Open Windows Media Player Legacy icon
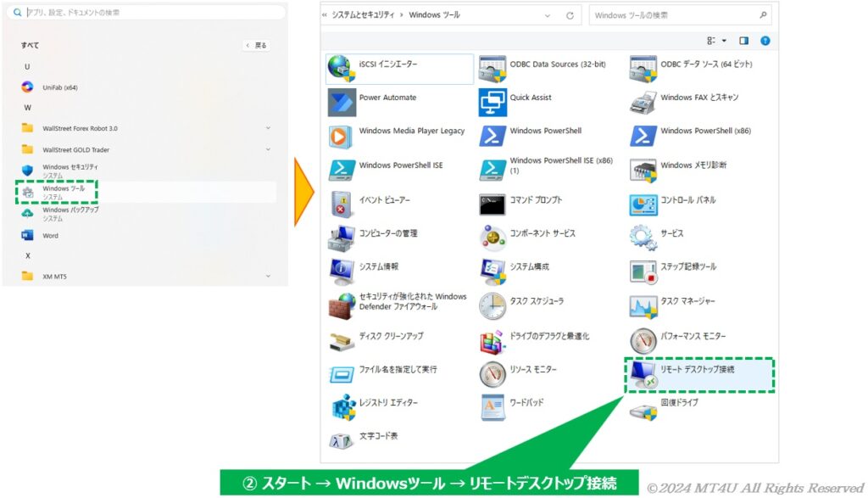 (341, 137)
